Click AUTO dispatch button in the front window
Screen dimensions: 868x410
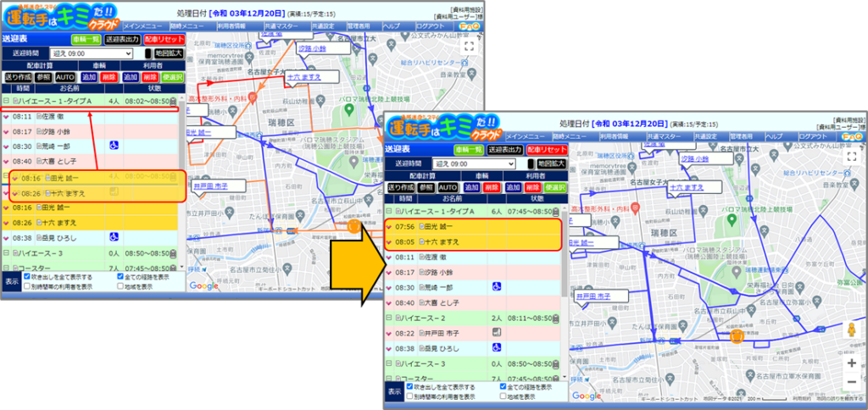(x=448, y=187)
